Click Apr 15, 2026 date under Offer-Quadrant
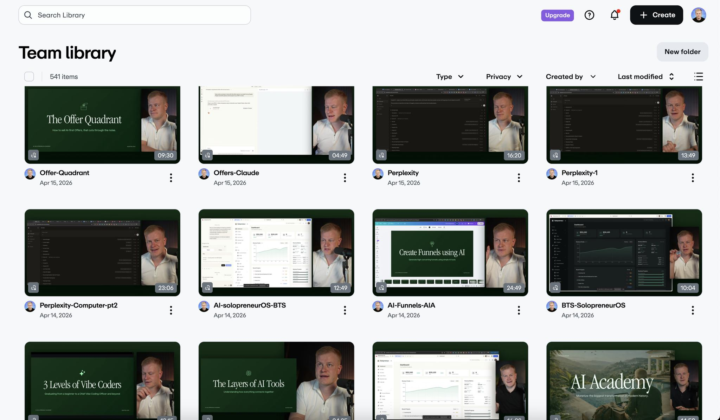720x420 pixels. tap(56, 183)
